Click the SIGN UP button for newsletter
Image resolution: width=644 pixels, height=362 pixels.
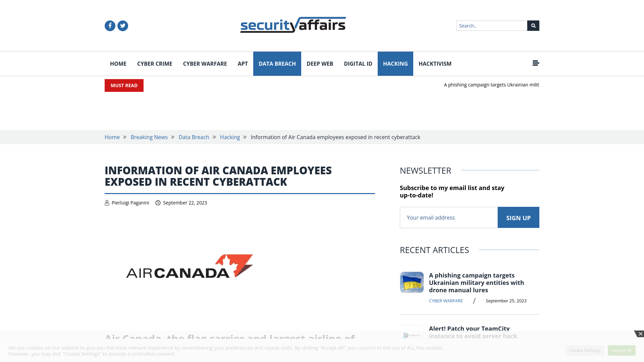pyautogui.click(x=518, y=217)
